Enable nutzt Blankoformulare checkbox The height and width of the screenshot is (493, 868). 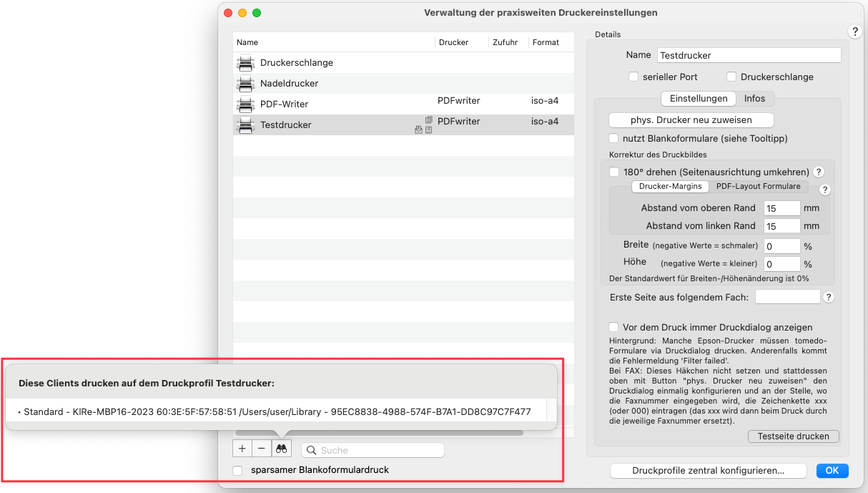(x=613, y=138)
